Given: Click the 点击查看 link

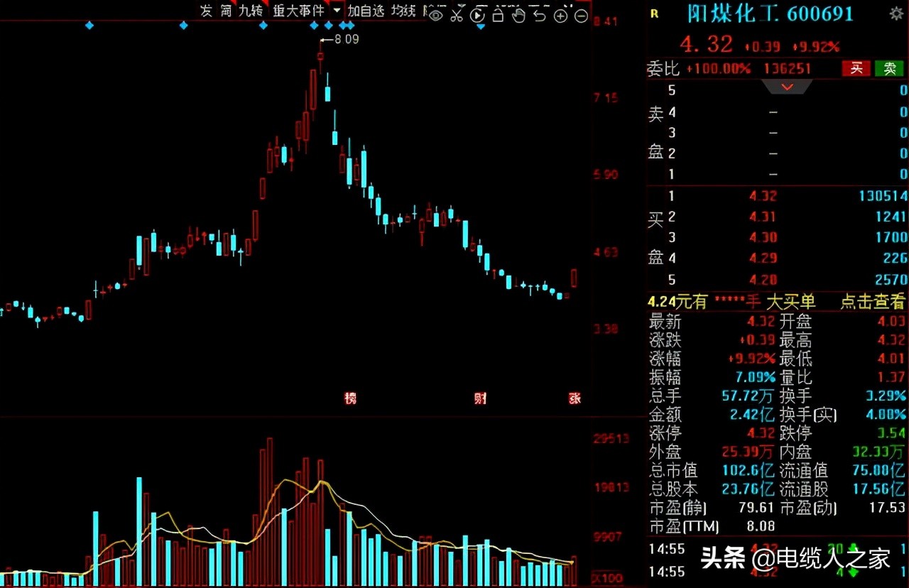Looking at the screenshot, I should [873, 301].
